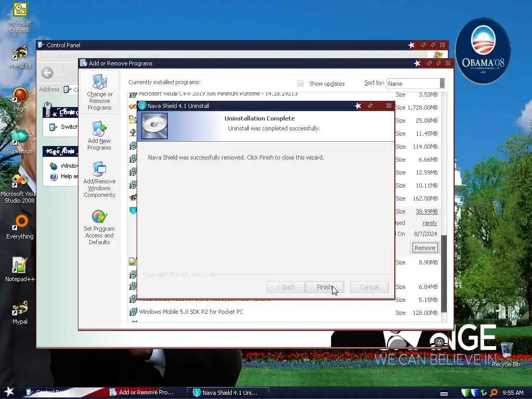The height and width of the screenshot is (399, 532).
Task: Click the 128.00MB size value
Action: coord(425,313)
